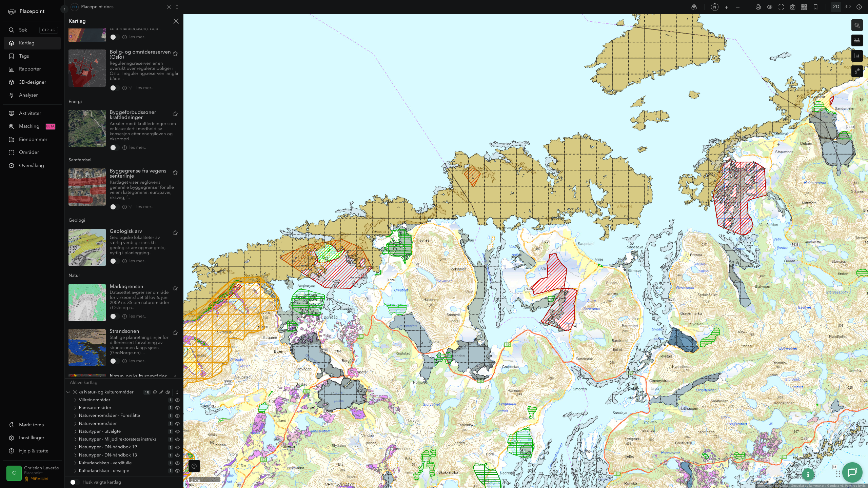Open the Geologisk arv thumbnail
This screenshot has height=488, width=868.
(87, 247)
